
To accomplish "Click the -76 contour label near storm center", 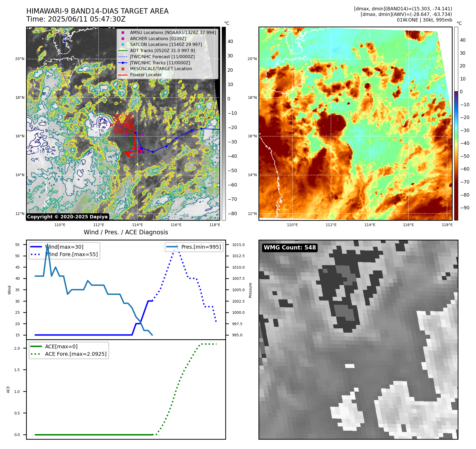I will click(99, 131).
